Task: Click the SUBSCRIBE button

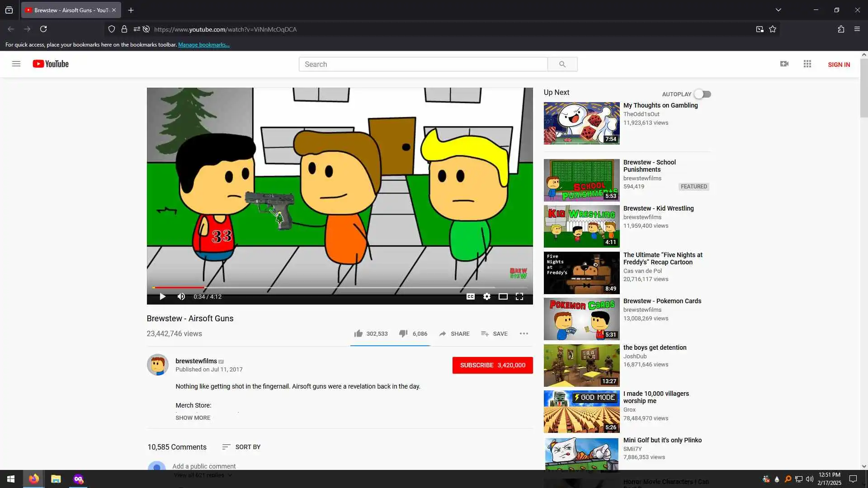Action: tap(492, 365)
